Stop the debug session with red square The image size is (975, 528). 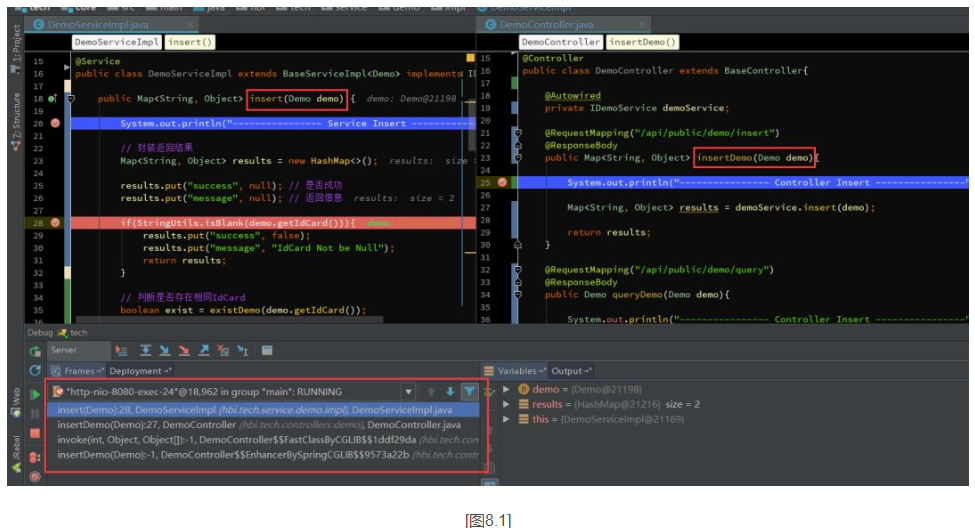click(x=35, y=433)
